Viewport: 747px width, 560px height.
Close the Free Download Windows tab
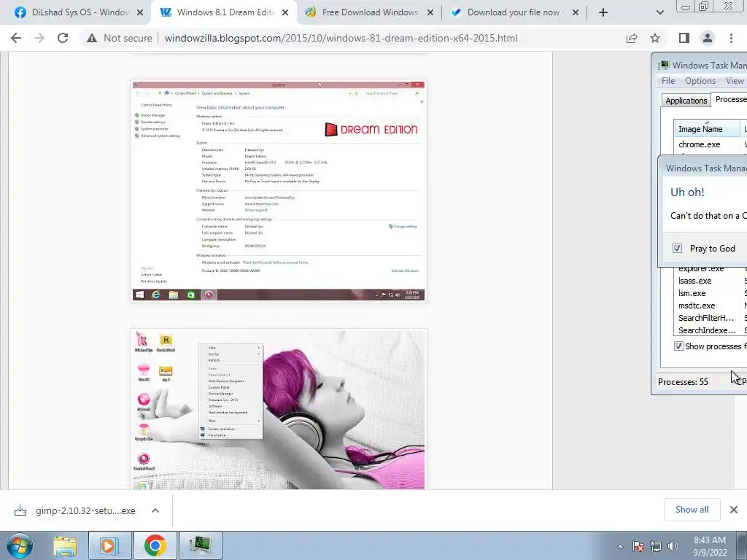coord(430,12)
